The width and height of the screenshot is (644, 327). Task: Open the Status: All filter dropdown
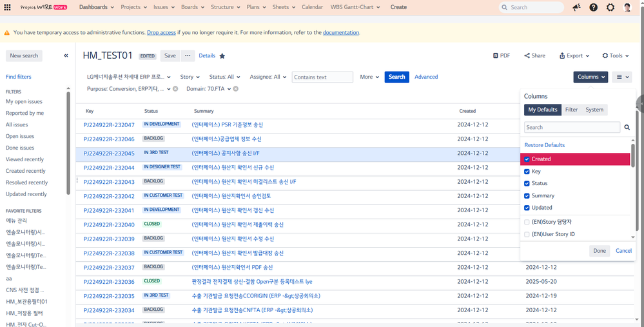point(225,77)
